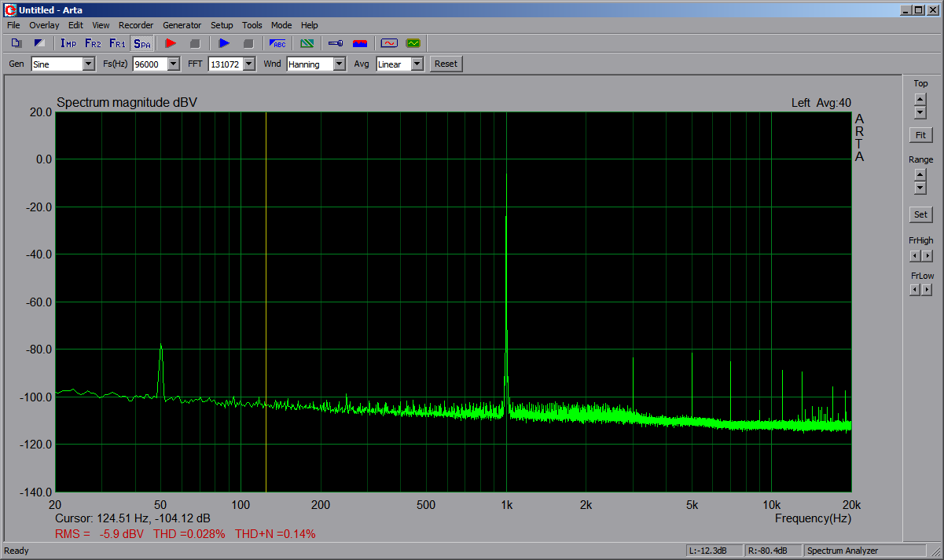Image resolution: width=944 pixels, height=560 pixels.
Task: Click the New file icon in toolbar
Action: [x=16, y=43]
